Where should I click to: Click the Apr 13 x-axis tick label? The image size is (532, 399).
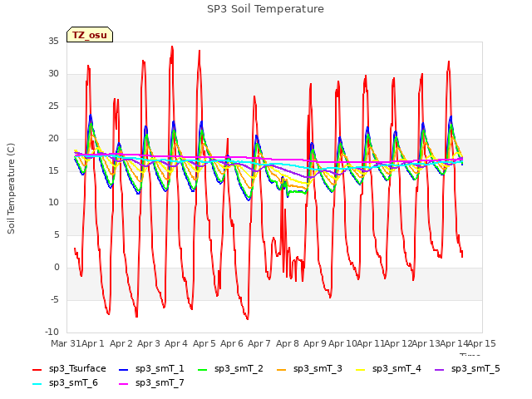(426, 343)
